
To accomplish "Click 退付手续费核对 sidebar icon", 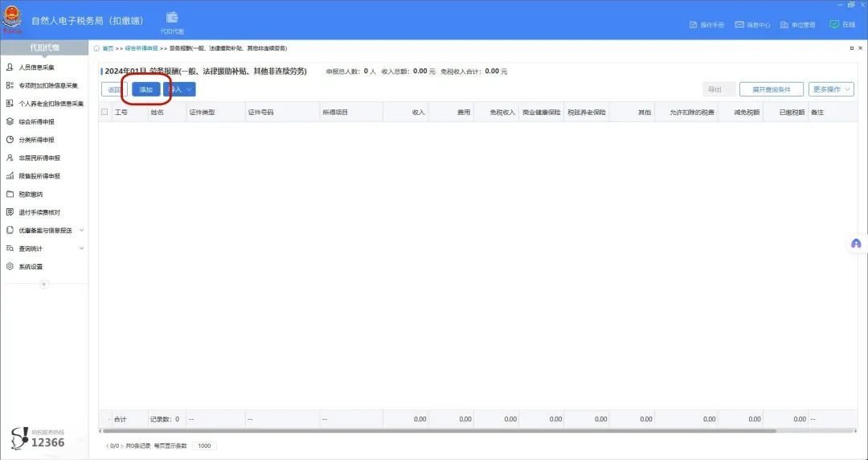I will coord(10,212).
